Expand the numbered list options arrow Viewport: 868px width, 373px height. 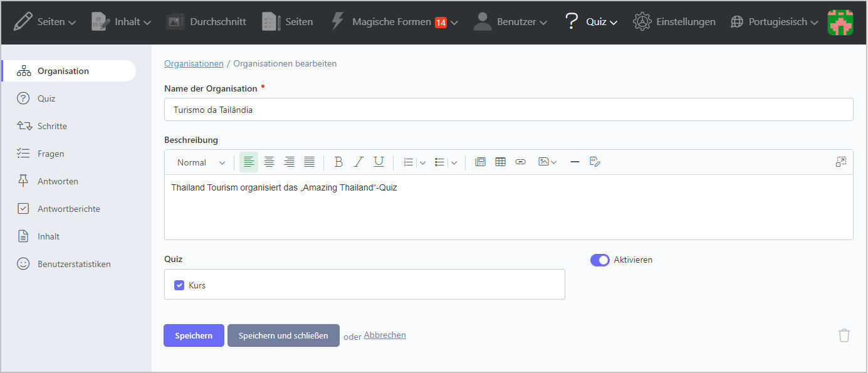pos(422,162)
